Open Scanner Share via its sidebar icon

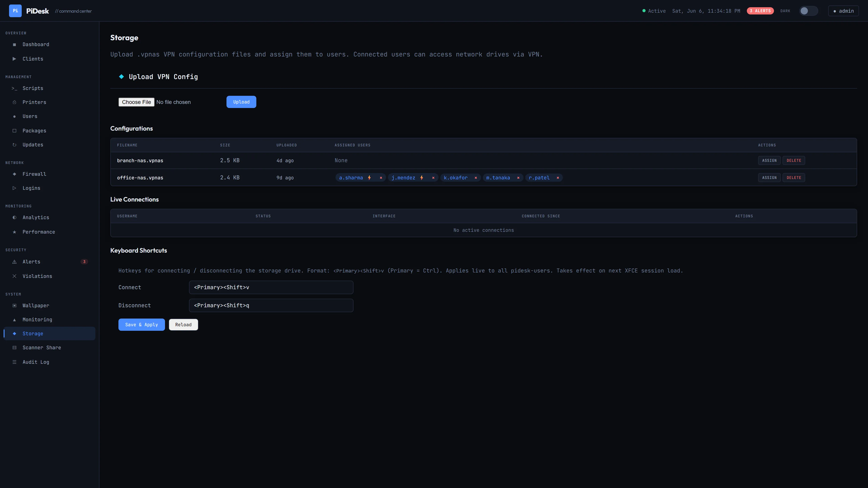tap(14, 347)
